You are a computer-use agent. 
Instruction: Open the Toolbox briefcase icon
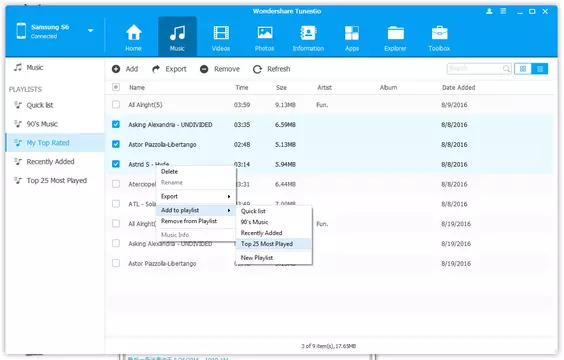pos(439,33)
